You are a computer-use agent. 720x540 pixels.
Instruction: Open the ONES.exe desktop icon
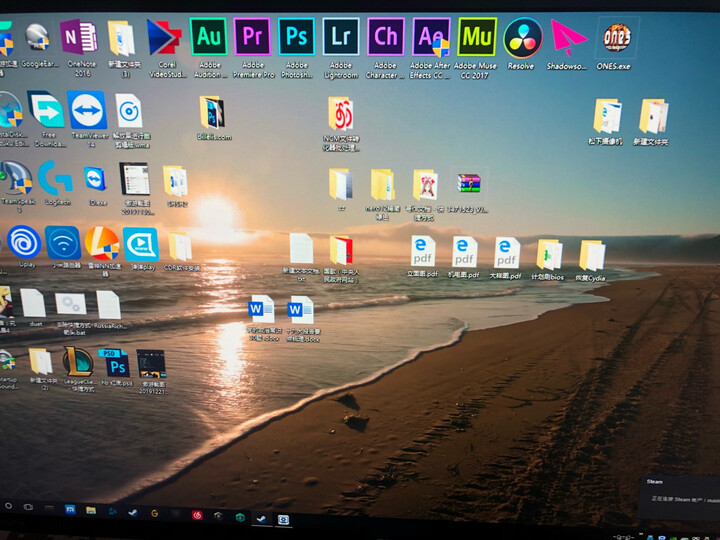[x=618, y=38]
